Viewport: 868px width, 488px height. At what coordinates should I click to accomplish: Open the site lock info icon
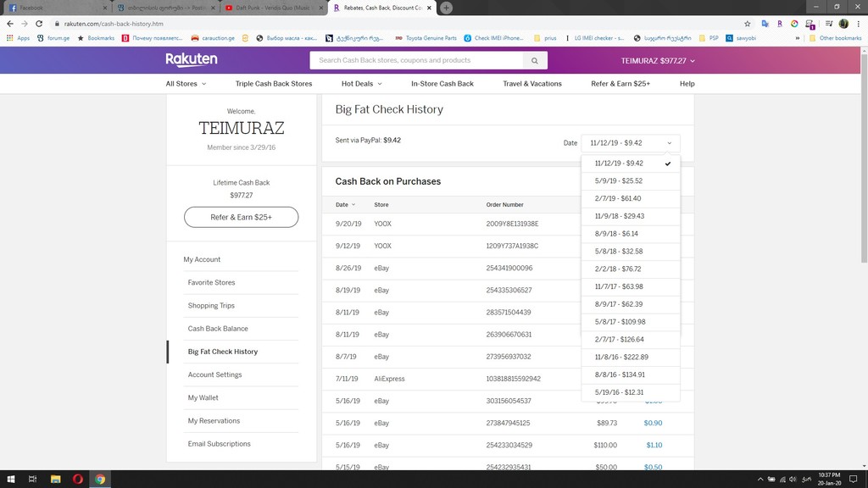coord(57,24)
